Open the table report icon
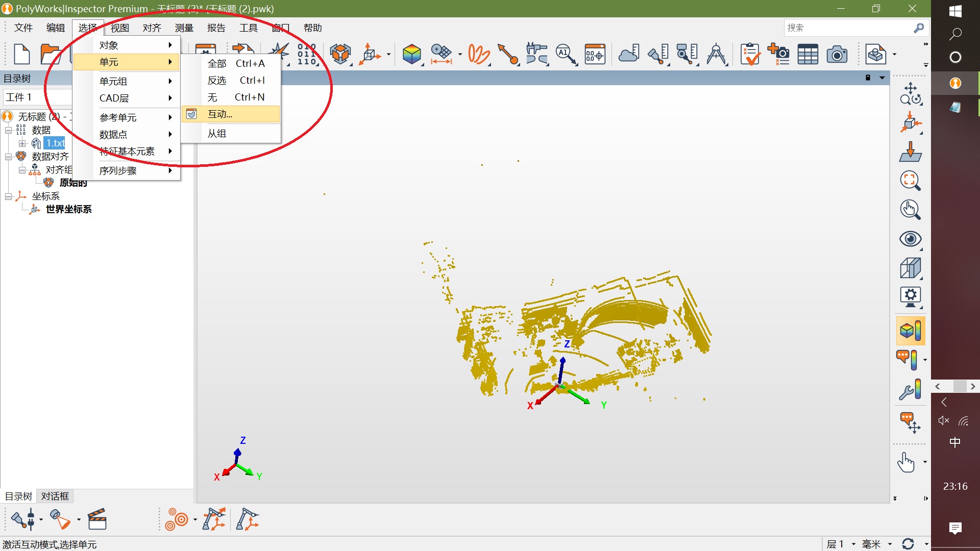Viewport: 980px width, 551px height. click(x=807, y=54)
